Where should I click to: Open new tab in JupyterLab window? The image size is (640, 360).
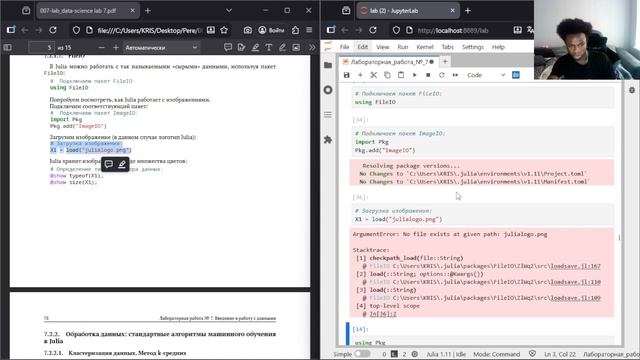tap(468, 11)
